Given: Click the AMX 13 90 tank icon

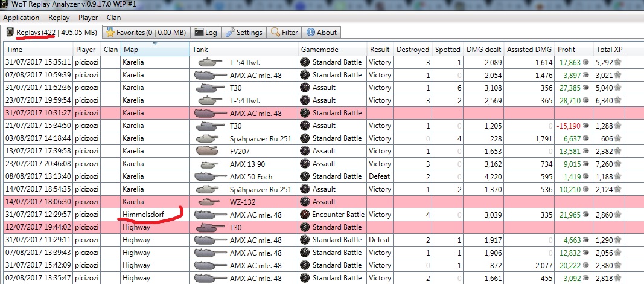Looking at the screenshot, I should (210, 164).
